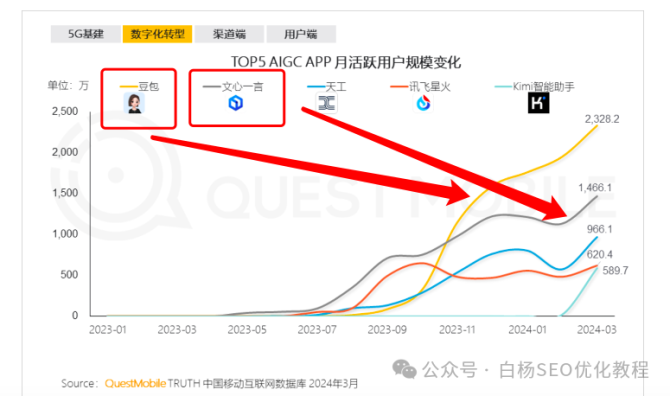Image resolution: width=670 pixels, height=396 pixels.
Task: Click the 2023-11 x-axis label
Action: tap(457, 330)
